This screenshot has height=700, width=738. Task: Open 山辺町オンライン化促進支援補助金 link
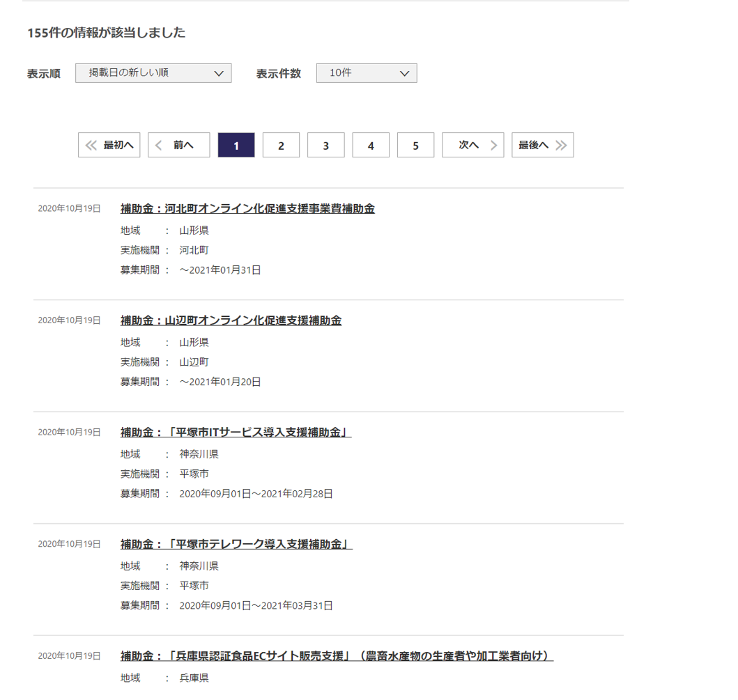231,320
